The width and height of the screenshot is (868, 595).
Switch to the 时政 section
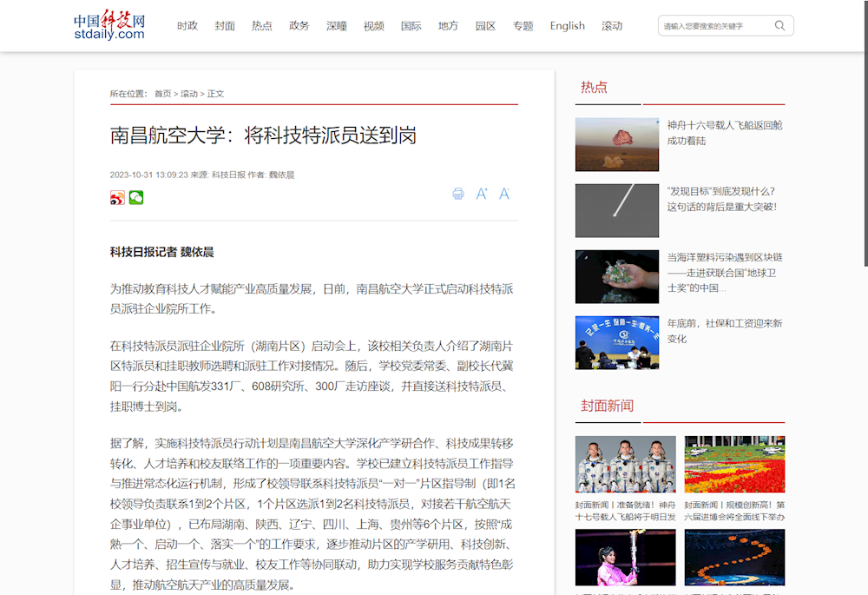[187, 26]
